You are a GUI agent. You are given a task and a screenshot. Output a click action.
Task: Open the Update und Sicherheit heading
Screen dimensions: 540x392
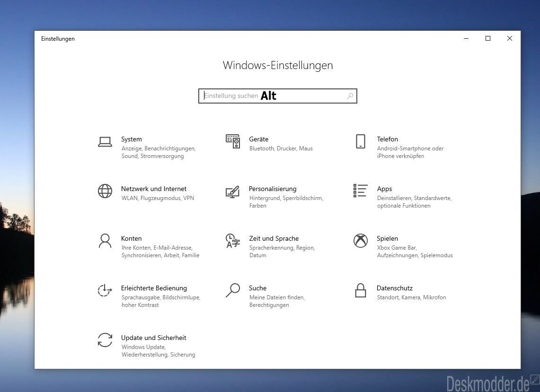pyautogui.click(x=154, y=338)
